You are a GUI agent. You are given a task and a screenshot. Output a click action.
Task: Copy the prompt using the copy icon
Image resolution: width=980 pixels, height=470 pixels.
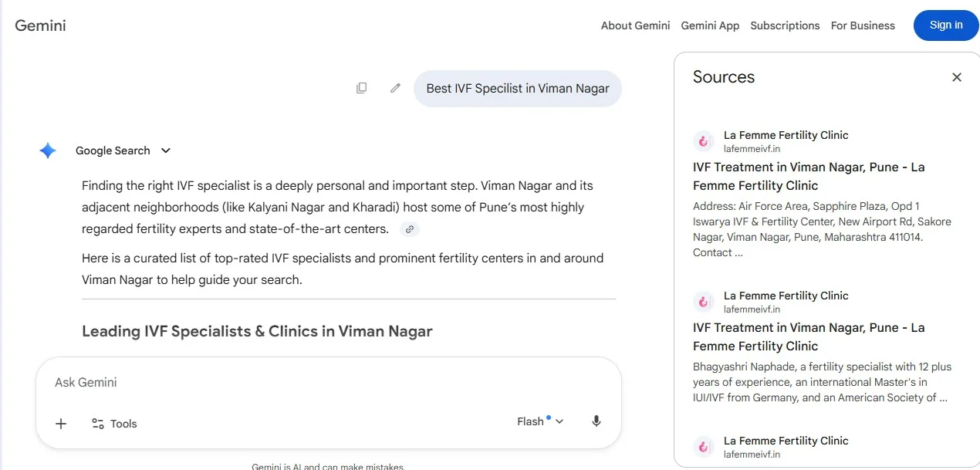coord(361,88)
